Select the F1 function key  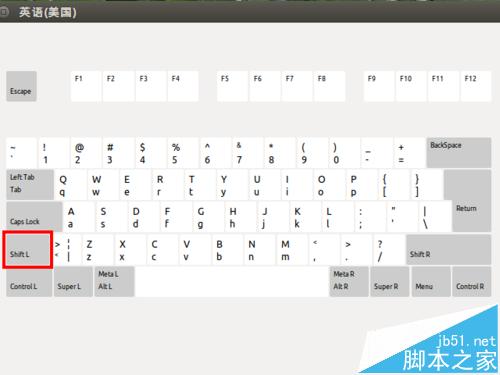point(86,86)
